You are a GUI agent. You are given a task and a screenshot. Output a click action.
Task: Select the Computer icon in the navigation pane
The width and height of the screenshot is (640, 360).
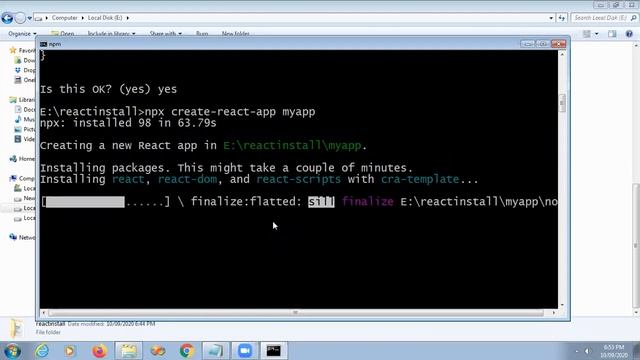coord(13,178)
